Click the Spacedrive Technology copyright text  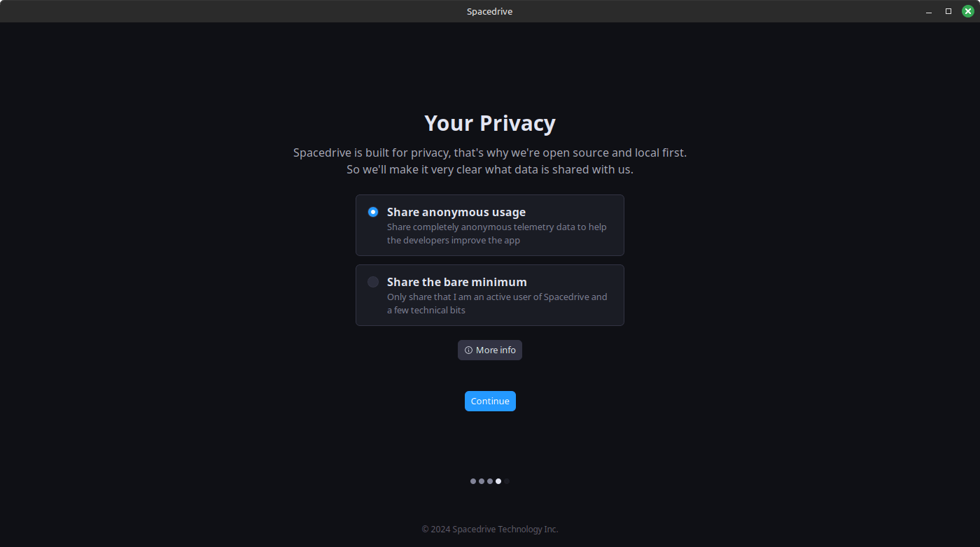pos(489,529)
